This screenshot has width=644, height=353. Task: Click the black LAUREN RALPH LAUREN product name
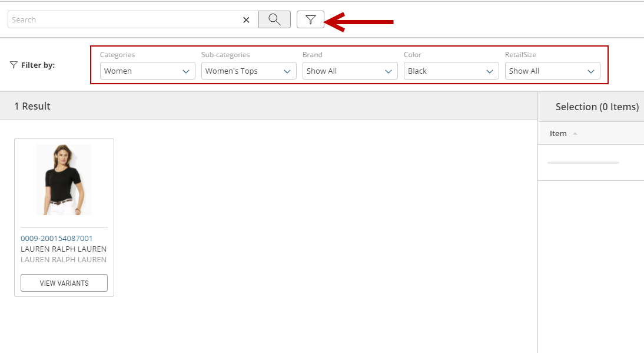pyautogui.click(x=64, y=249)
